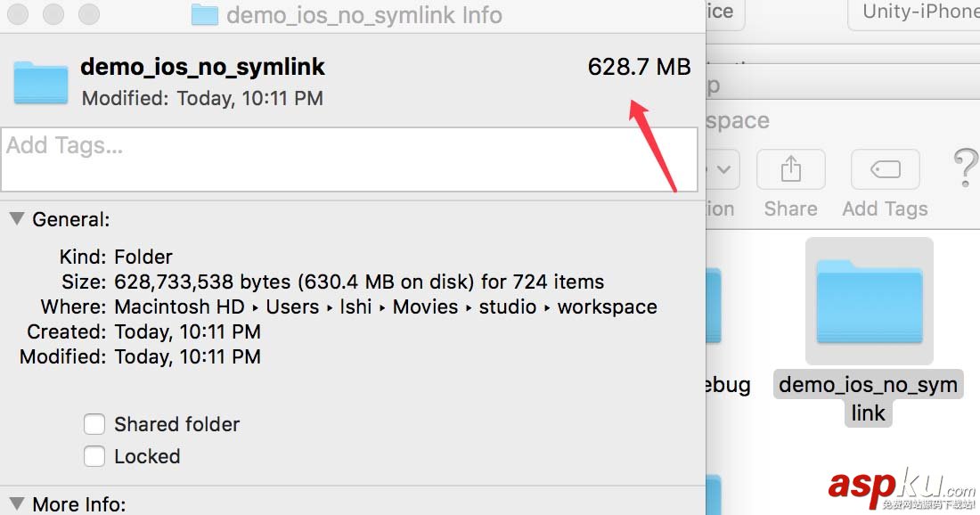980x515 pixels.
Task: Click the demo_ios_no_symlink label under the Finder folder
Action: (x=868, y=398)
